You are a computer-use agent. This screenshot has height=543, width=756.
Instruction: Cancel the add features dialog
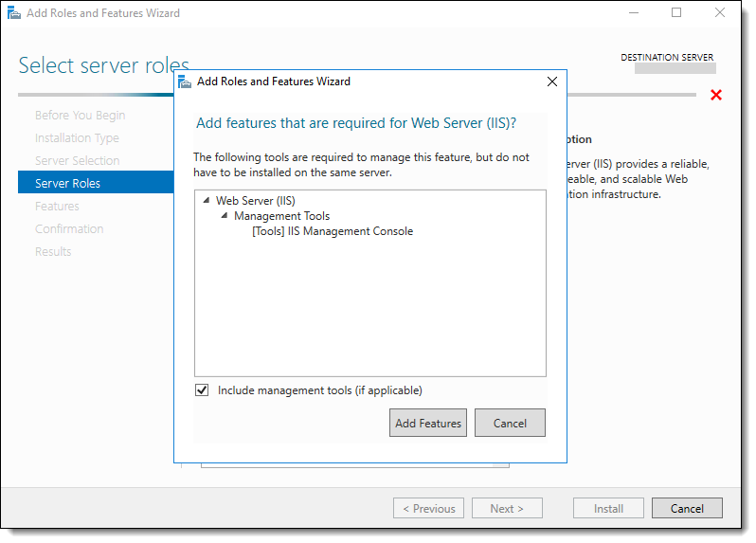pyautogui.click(x=510, y=423)
